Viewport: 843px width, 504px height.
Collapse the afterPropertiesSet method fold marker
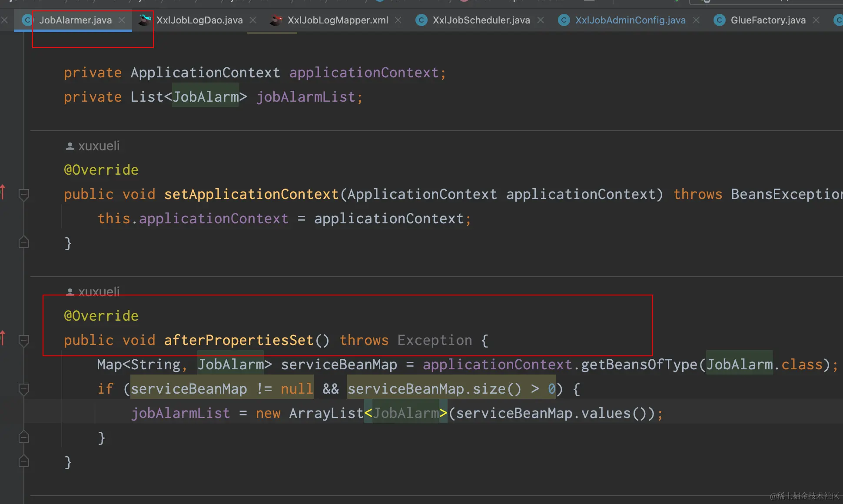pos(24,340)
